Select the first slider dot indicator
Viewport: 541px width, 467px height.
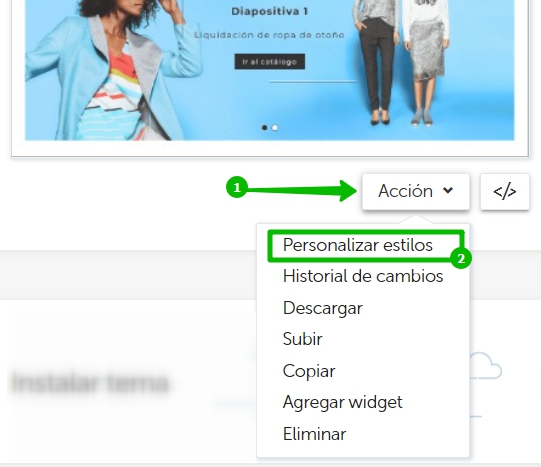(265, 128)
